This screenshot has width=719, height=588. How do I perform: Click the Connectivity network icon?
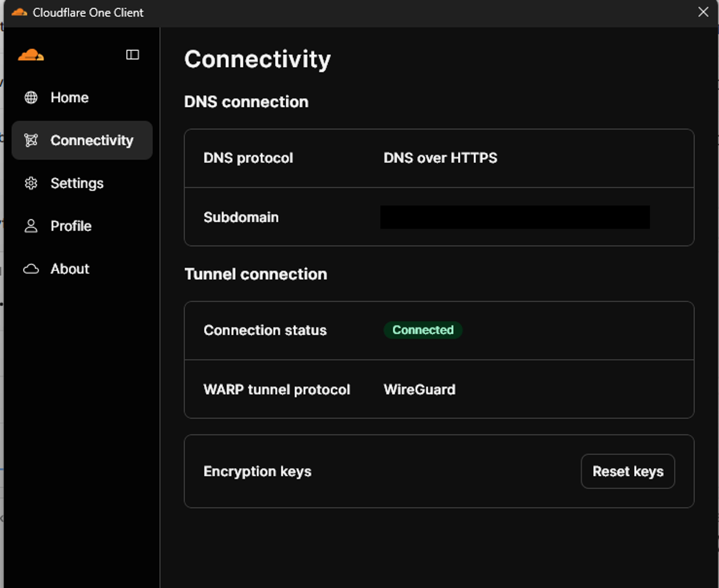click(31, 140)
